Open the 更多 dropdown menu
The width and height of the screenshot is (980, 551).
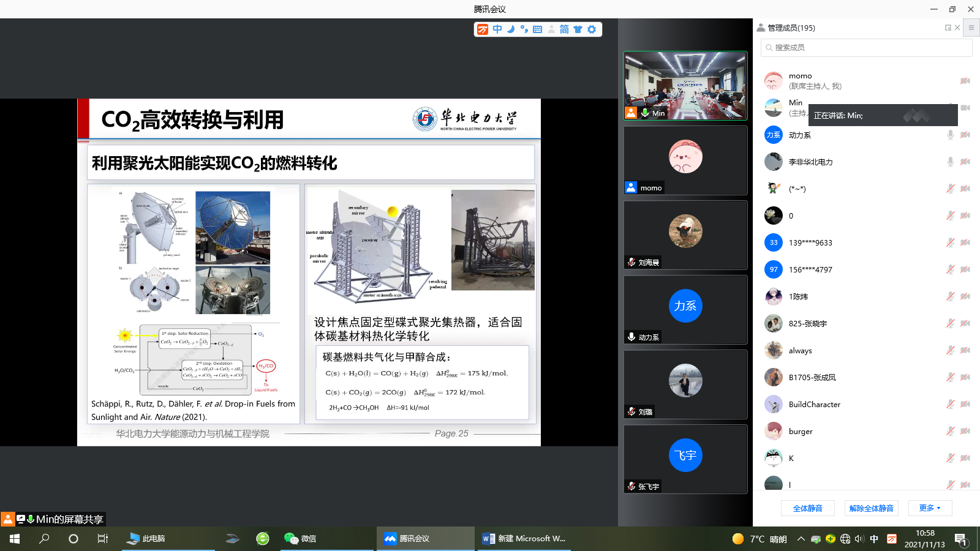929,508
